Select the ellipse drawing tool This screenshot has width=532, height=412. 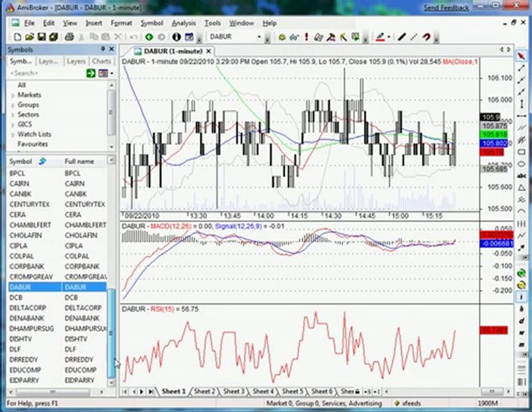pos(521,164)
